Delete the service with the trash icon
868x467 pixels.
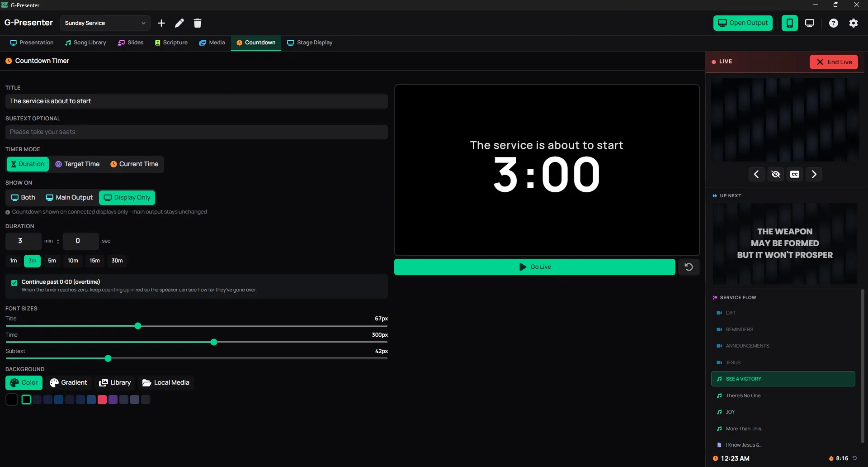[x=198, y=23]
